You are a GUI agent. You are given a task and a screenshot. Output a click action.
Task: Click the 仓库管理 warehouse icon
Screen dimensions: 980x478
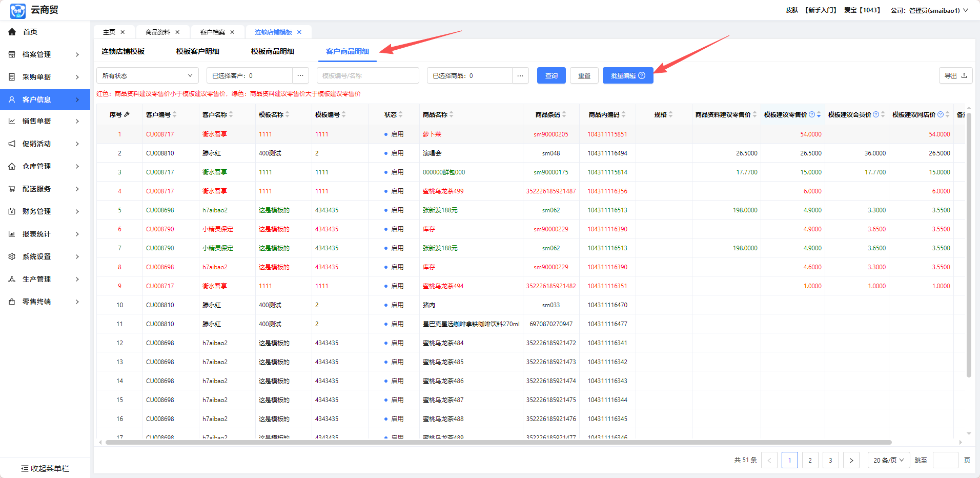pyautogui.click(x=12, y=166)
